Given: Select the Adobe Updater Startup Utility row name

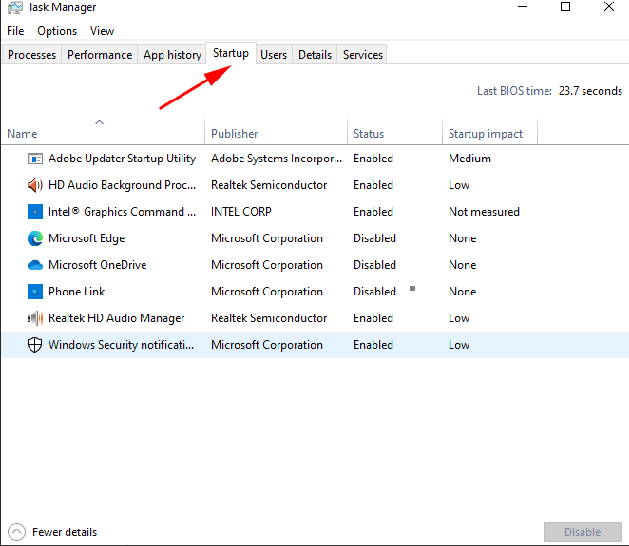Looking at the screenshot, I should (x=122, y=159).
